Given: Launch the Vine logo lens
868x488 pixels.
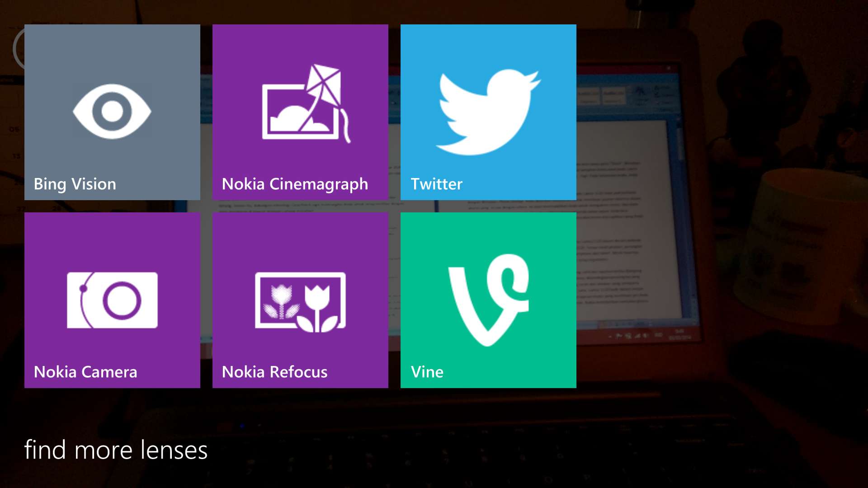Looking at the screenshot, I should [488, 300].
